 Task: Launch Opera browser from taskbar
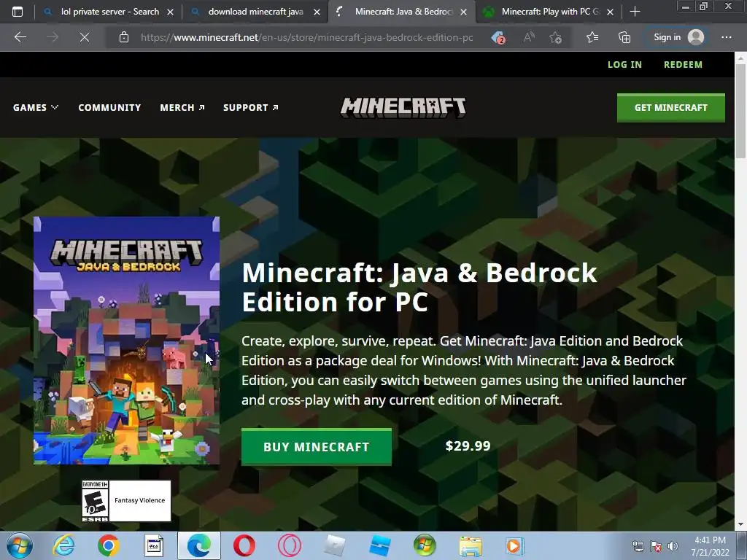click(244, 545)
